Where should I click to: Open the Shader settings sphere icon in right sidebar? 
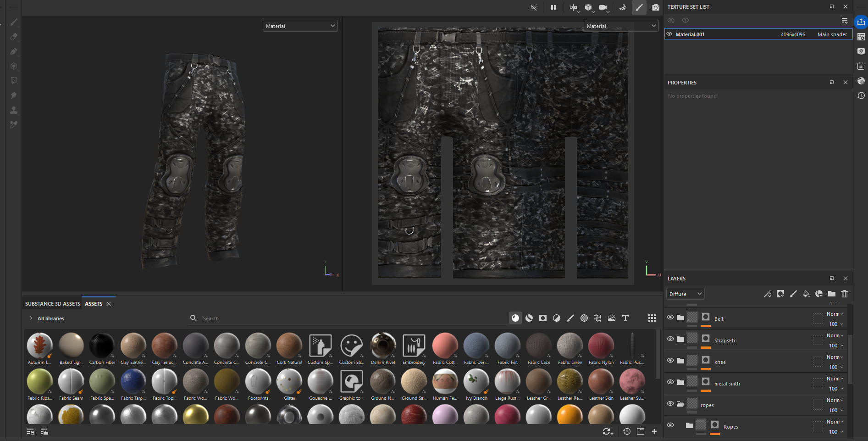861,81
